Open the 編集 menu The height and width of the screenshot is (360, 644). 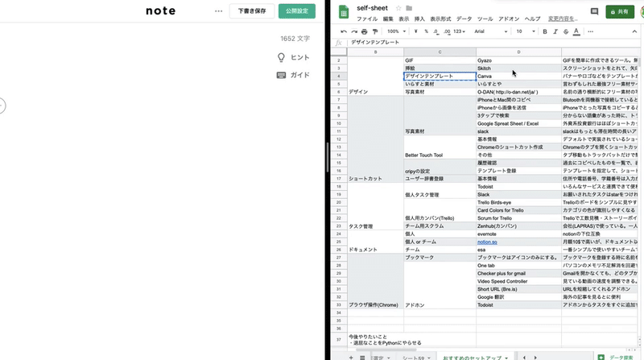(x=388, y=19)
